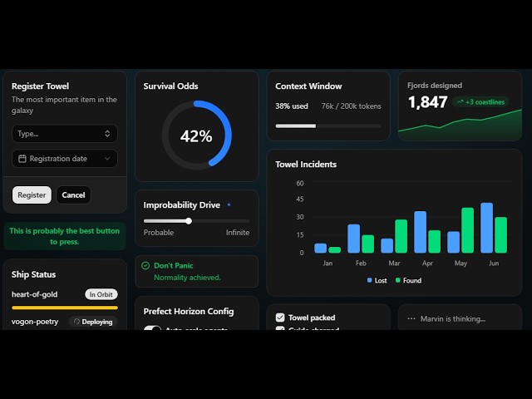Click the Context Window usage progress bar
The image size is (532, 399).
[x=328, y=126]
